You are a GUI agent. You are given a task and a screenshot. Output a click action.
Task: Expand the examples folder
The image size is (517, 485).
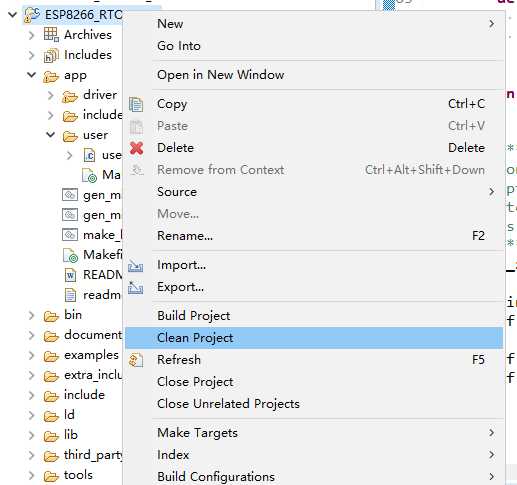[x=31, y=355]
